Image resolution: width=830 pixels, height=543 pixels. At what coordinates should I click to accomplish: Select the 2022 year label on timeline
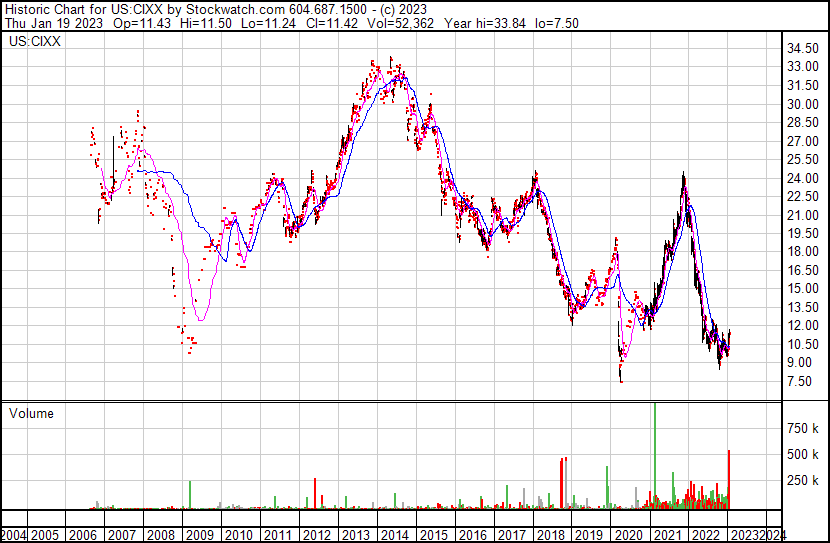(x=707, y=535)
